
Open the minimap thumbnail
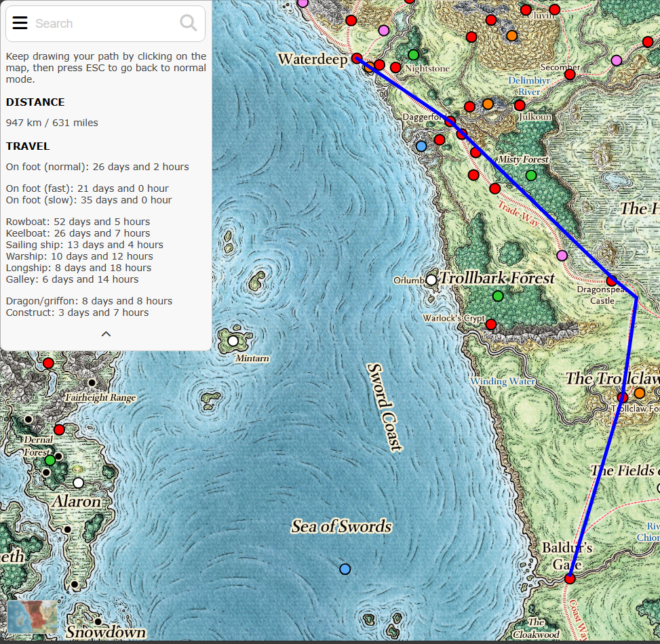[x=32, y=617]
